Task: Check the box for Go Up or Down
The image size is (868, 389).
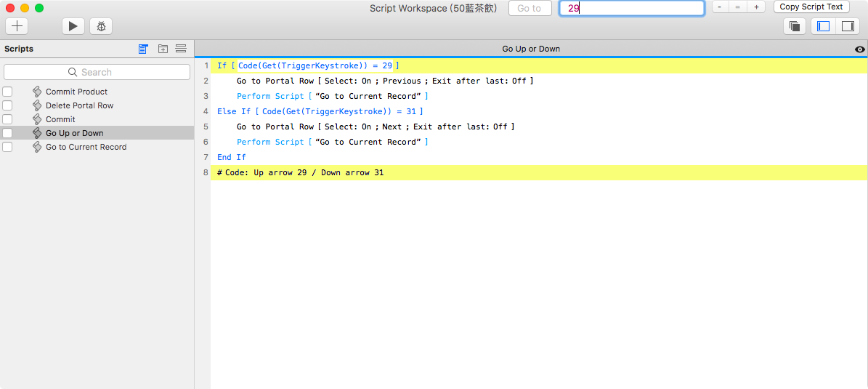Action: point(7,133)
